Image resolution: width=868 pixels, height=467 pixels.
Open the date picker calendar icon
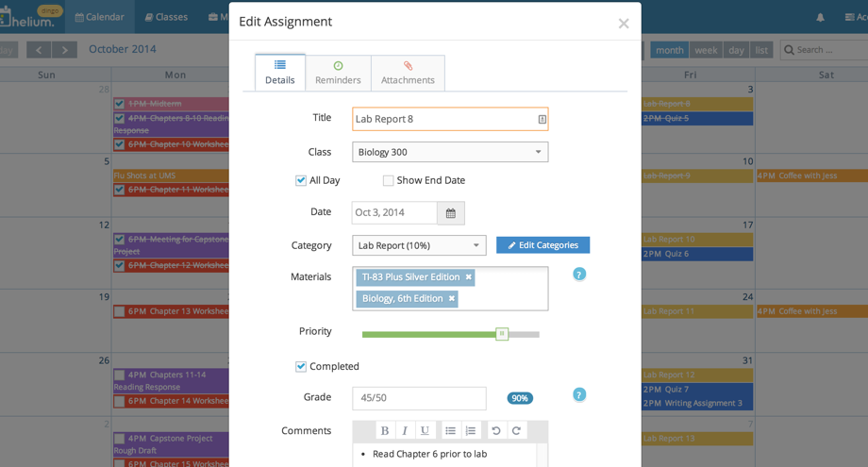[x=451, y=213]
